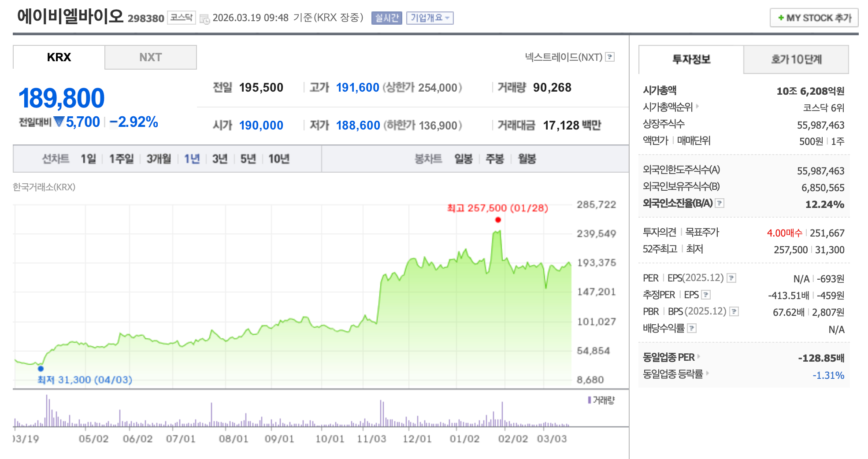Click the change rate −2.92%

tap(134, 122)
